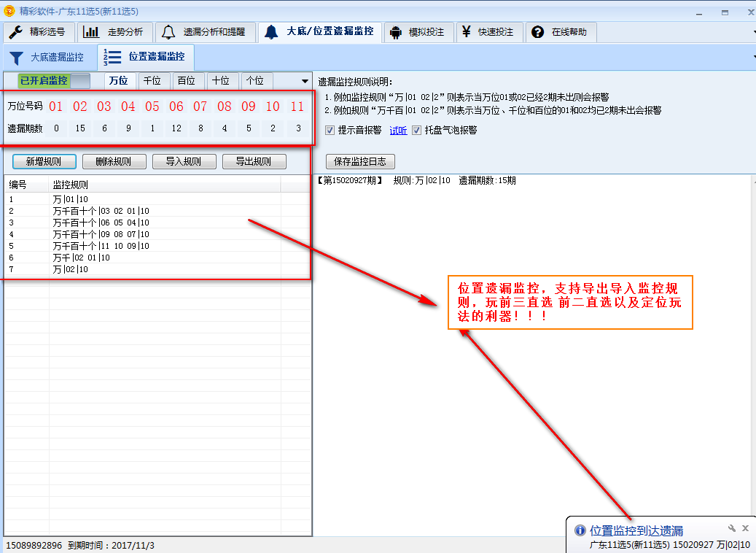Viewport: 756px width, 553px height.
Task: Click the funnel icon for 大底遗漏监控
Action: click(17, 57)
